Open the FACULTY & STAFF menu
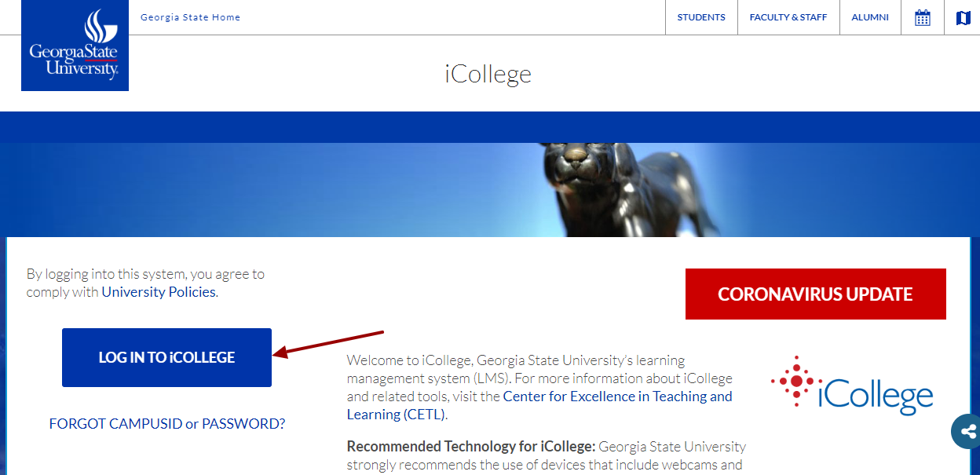This screenshot has width=980, height=475. 788,16
